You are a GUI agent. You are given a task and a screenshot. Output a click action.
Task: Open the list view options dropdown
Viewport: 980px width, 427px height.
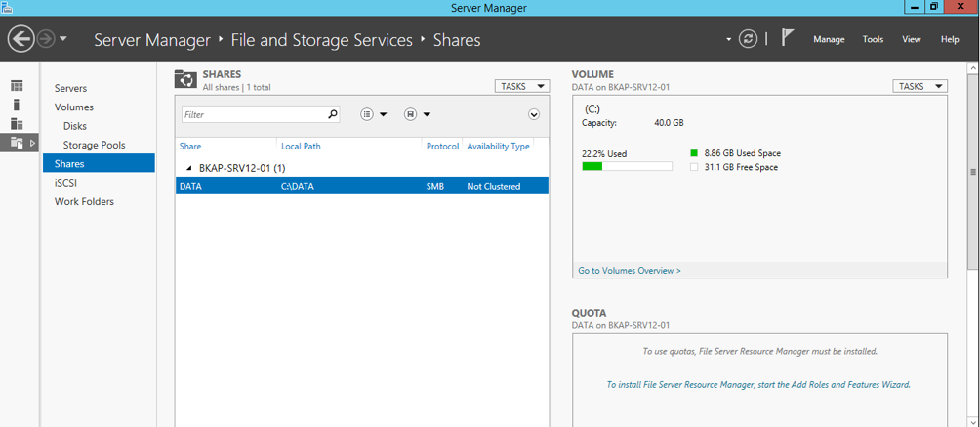click(x=374, y=114)
